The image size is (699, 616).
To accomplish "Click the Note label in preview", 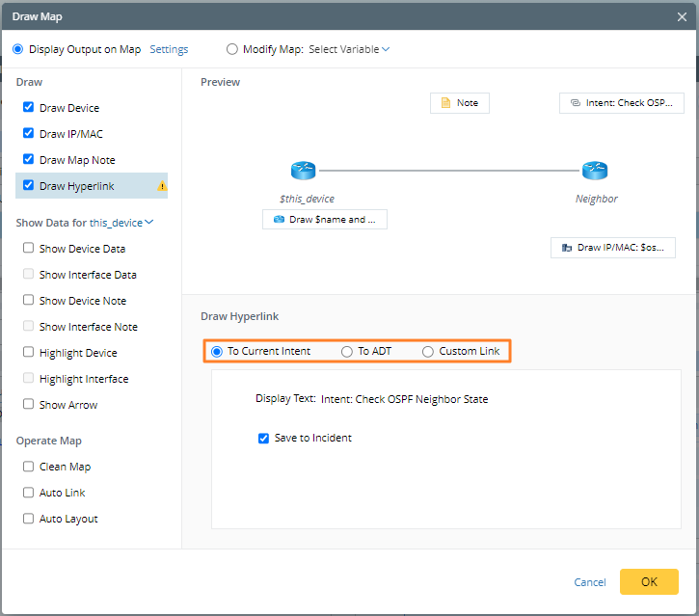I will click(459, 103).
